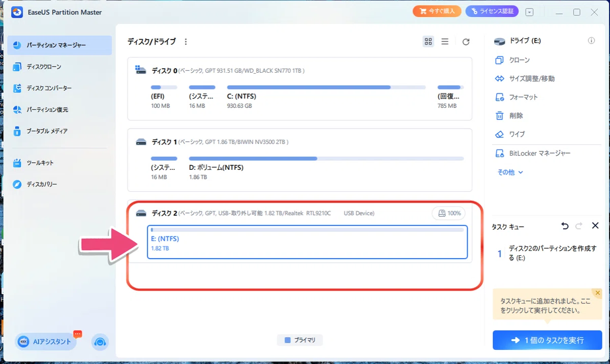The image size is (610, 364).
Task: Select task 1 creating partition on Disk 2
Action: point(546,254)
